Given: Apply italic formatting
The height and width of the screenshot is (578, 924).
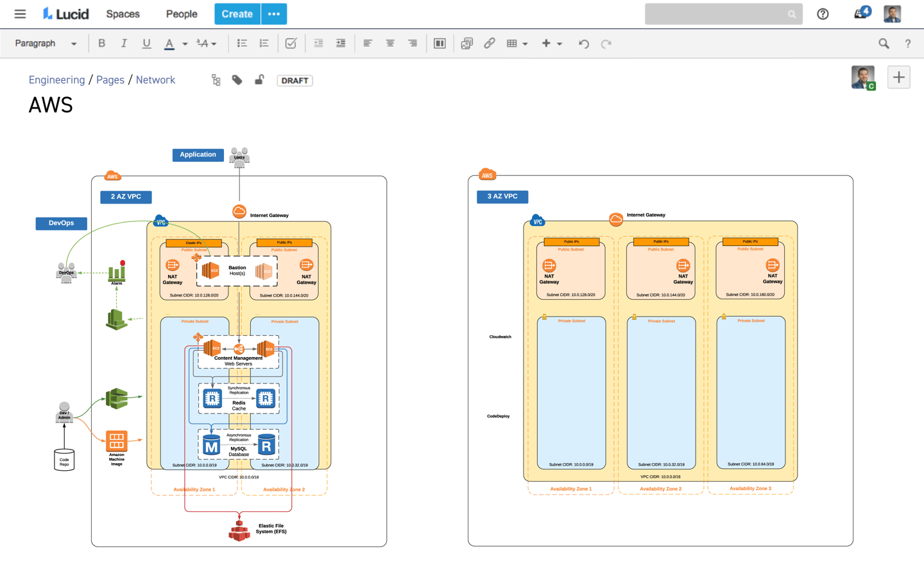Looking at the screenshot, I should 124,43.
